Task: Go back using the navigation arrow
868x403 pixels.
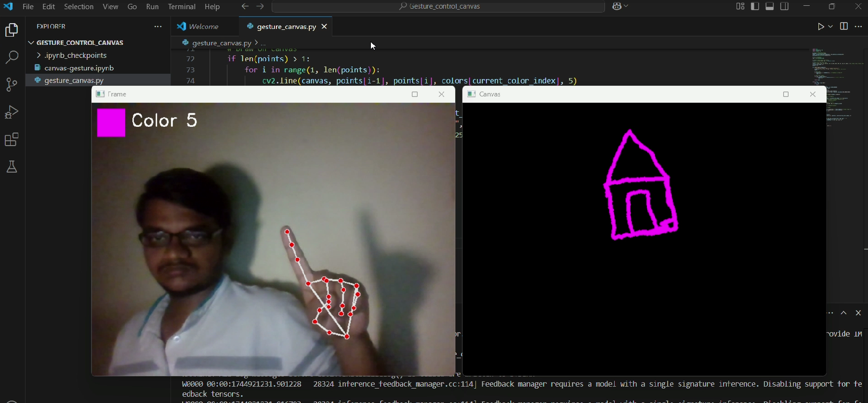Action: (245, 6)
